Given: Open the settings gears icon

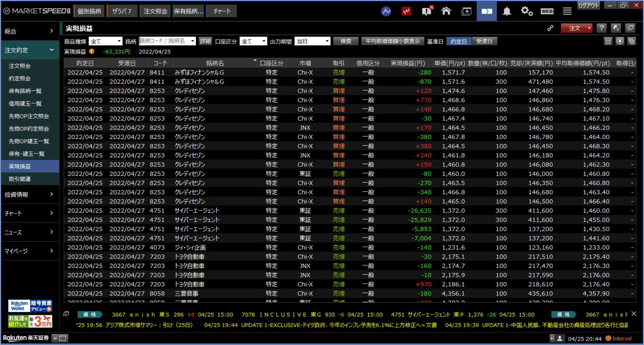Looking at the screenshot, I should [527, 11].
